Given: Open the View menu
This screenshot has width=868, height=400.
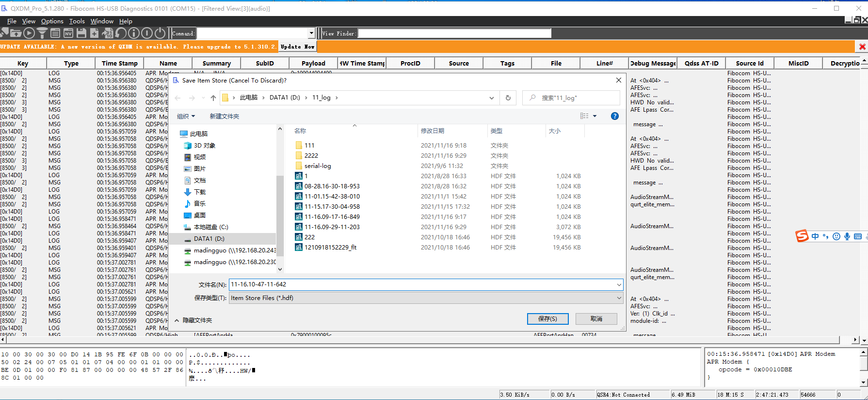Looking at the screenshot, I should click(x=29, y=21).
